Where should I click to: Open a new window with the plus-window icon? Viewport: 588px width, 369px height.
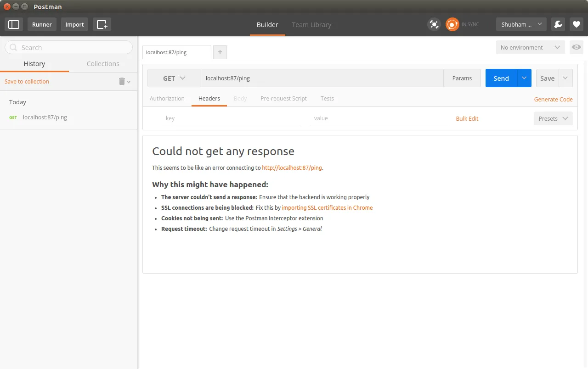102,24
